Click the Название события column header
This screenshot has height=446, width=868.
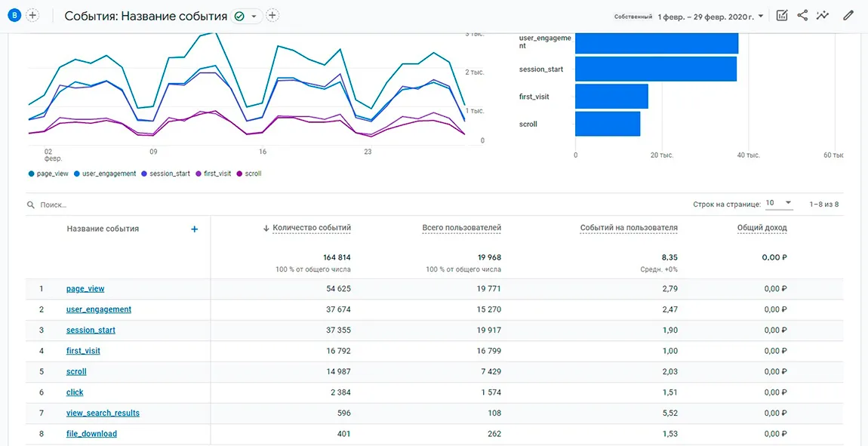tap(103, 228)
